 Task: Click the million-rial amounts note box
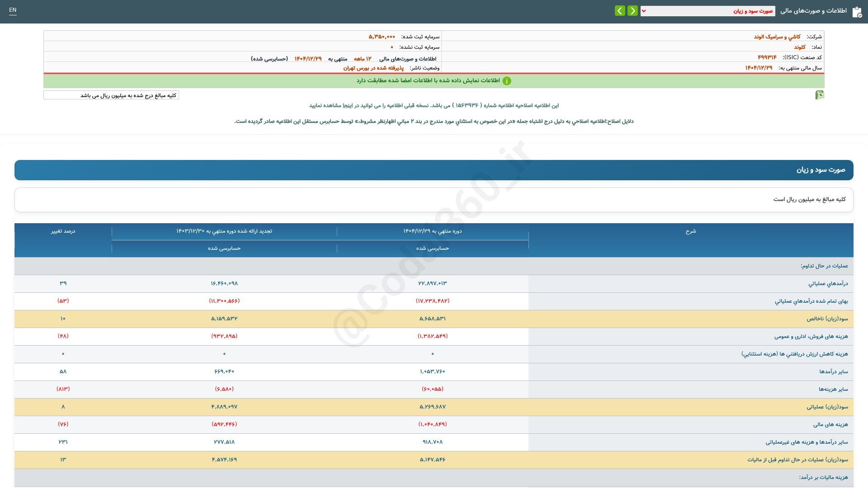click(111, 95)
